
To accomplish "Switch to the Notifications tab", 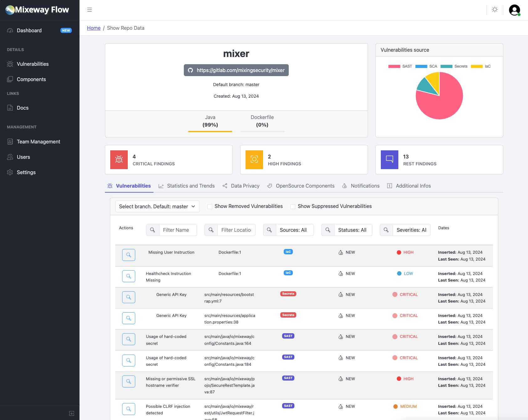I will [361, 186].
